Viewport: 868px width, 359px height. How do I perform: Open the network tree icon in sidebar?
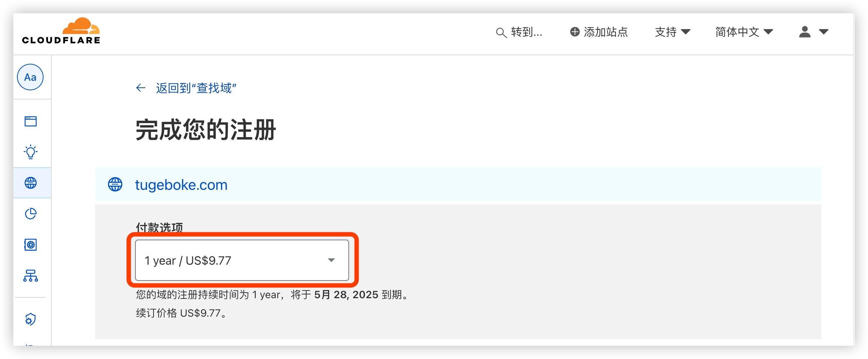click(31, 276)
